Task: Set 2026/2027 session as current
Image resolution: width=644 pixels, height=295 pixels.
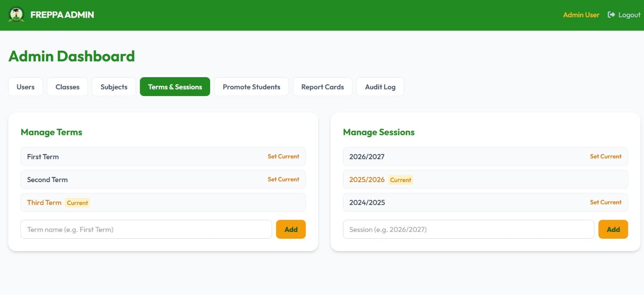Action: (x=606, y=157)
